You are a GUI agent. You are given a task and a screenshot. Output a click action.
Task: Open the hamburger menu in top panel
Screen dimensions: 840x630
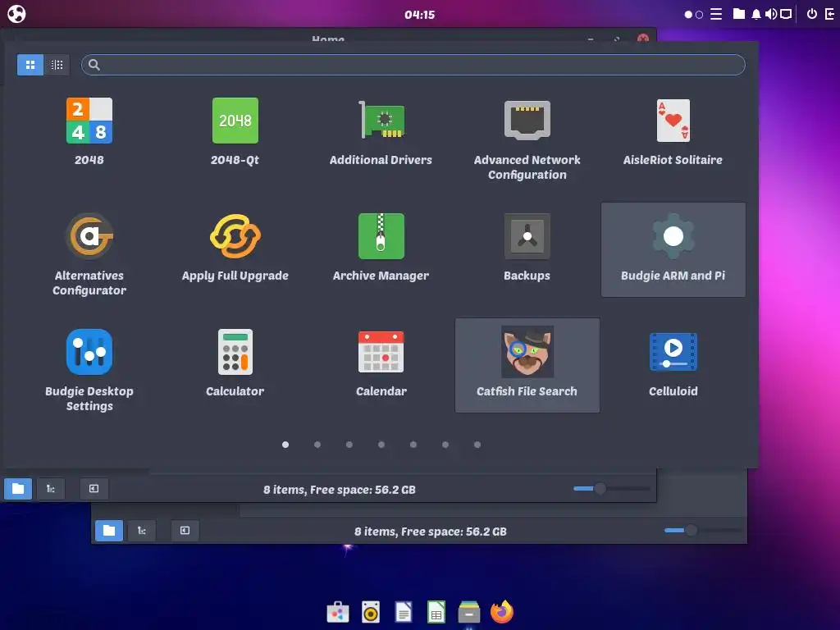[x=716, y=14]
